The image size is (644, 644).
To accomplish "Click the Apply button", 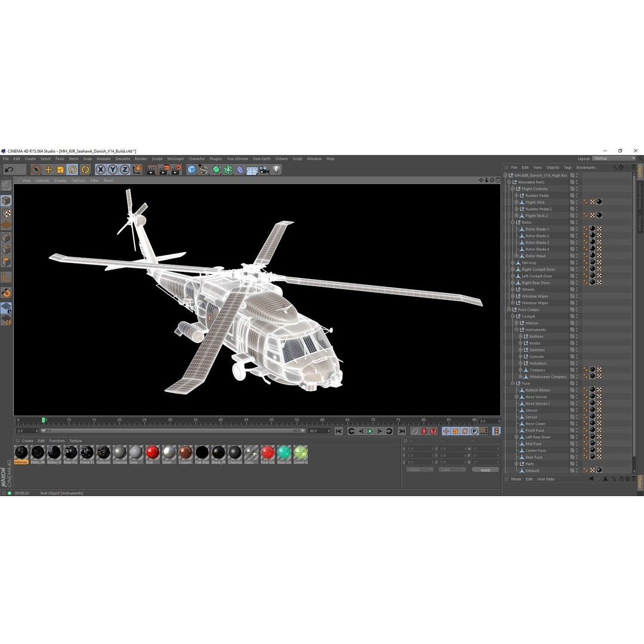I will pyautogui.click(x=485, y=470).
